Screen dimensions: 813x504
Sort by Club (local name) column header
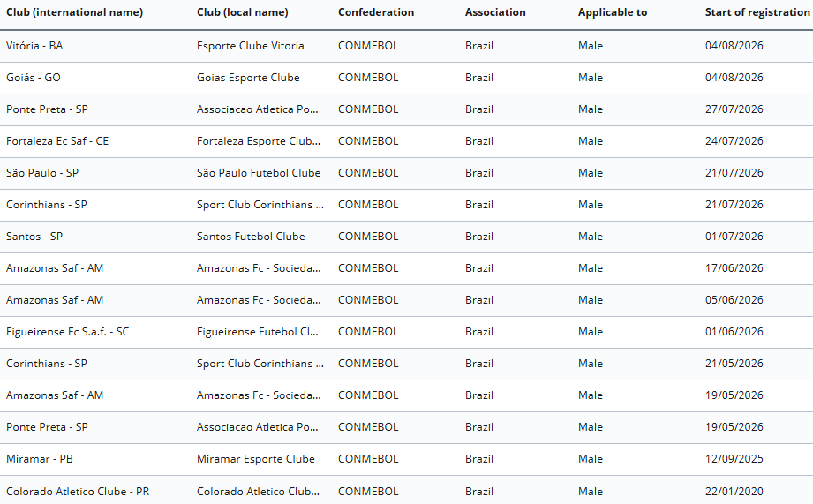(x=242, y=12)
